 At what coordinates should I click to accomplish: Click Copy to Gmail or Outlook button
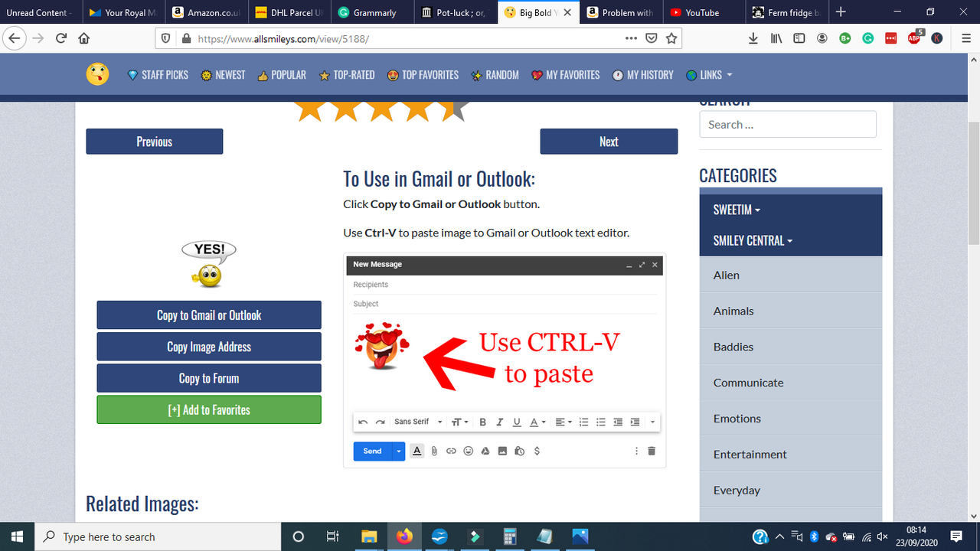[209, 315]
